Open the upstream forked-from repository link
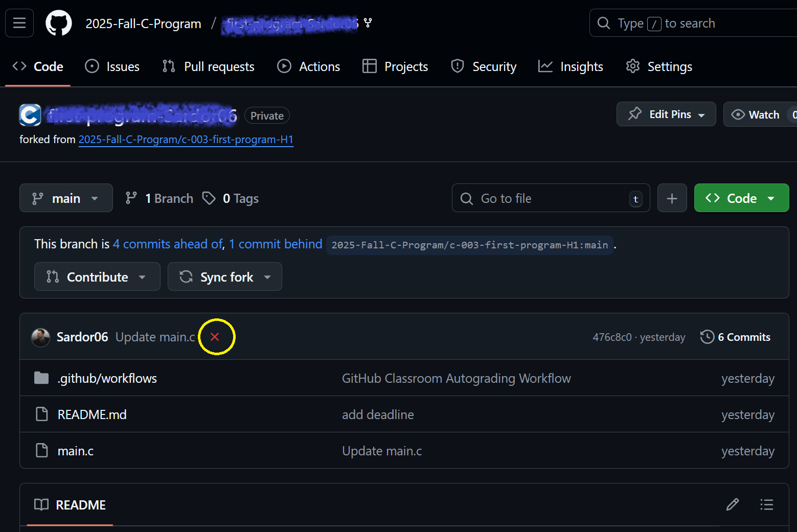This screenshot has height=532, width=797. pyautogui.click(x=186, y=140)
